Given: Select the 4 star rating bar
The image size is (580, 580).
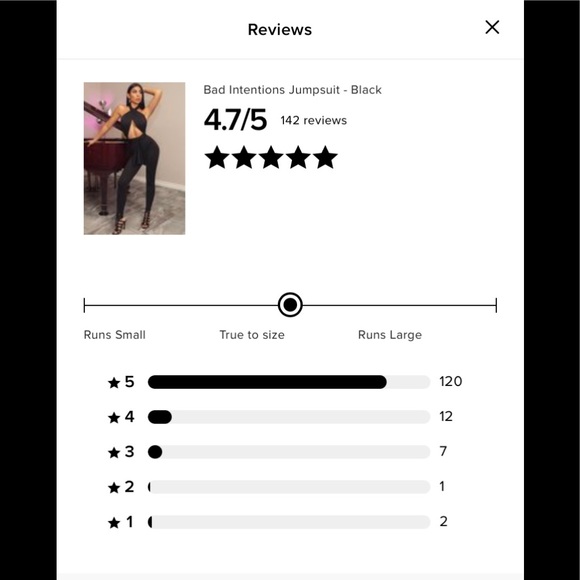Looking at the screenshot, I should 289,417.
